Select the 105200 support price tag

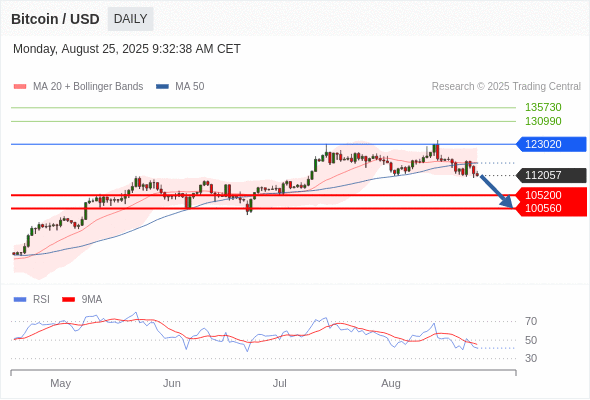[551, 195]
